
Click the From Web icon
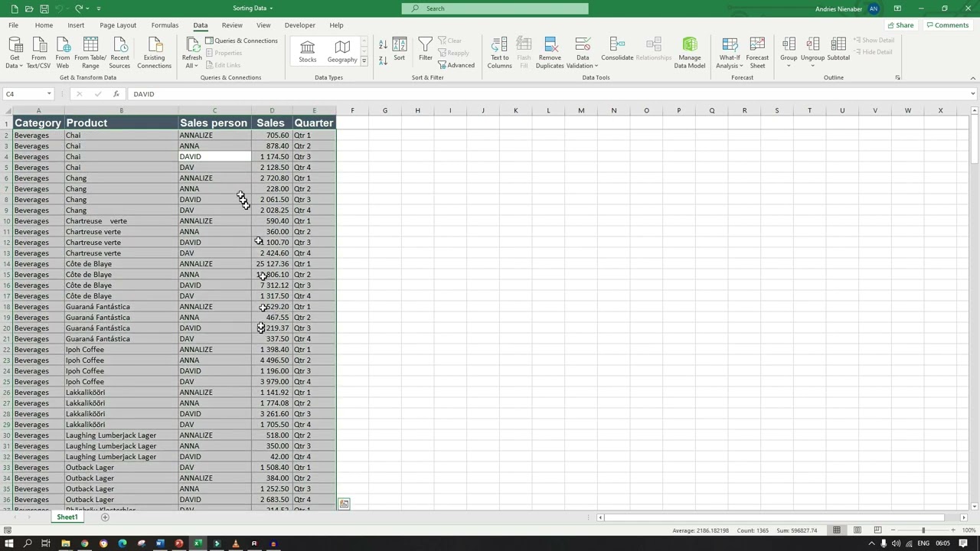point(63,53)
